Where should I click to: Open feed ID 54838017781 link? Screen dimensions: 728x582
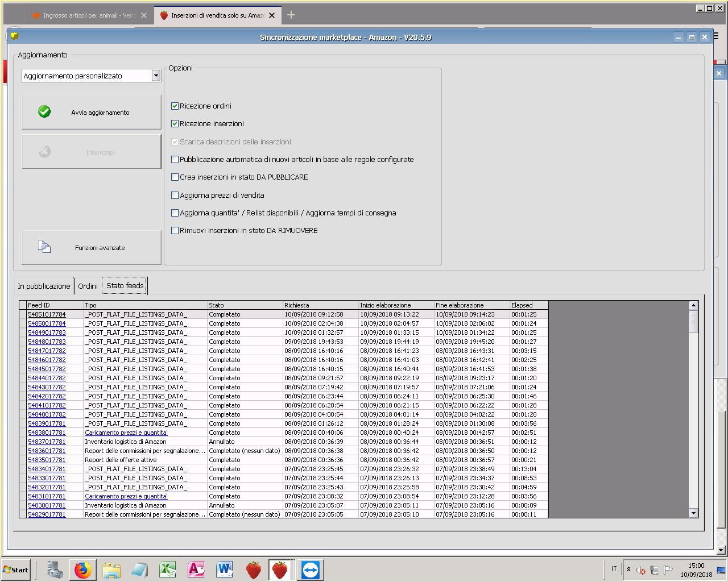(47, 433)
